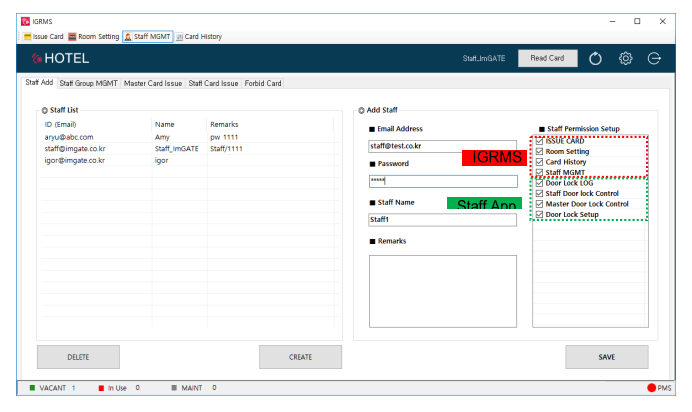This screenshot has width=692, height=412.
Task: Click the Password input field
Action: [x=443, y=181]
